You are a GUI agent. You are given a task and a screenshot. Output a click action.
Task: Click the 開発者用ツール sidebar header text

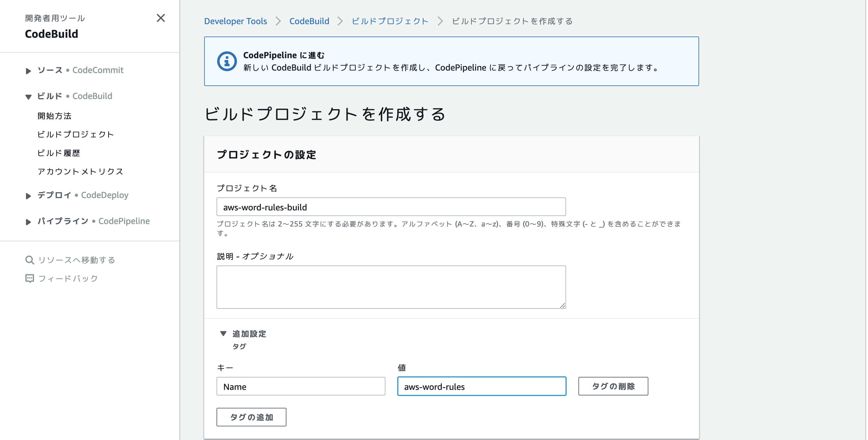coord(55,18)
